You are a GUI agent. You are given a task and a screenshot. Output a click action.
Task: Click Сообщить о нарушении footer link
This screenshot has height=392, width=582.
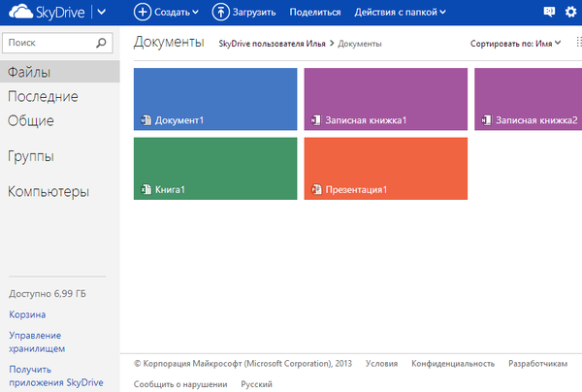point(180,384)
